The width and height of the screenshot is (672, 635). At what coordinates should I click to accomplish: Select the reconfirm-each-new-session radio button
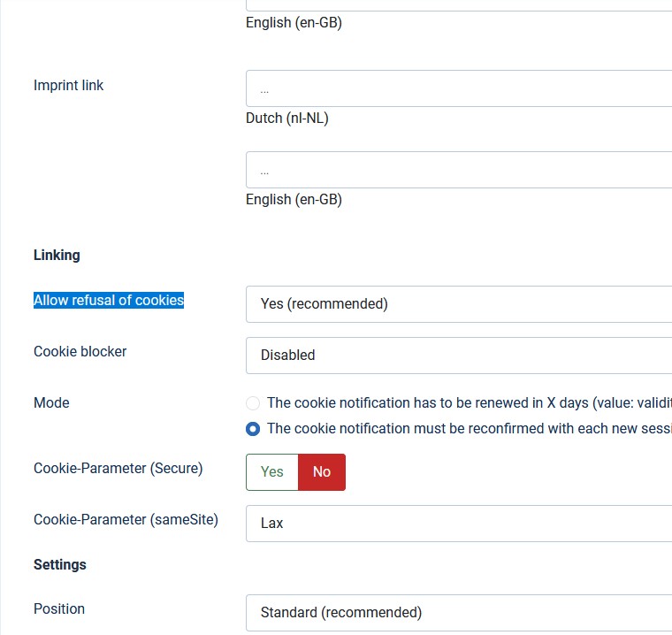coord(253,429)
